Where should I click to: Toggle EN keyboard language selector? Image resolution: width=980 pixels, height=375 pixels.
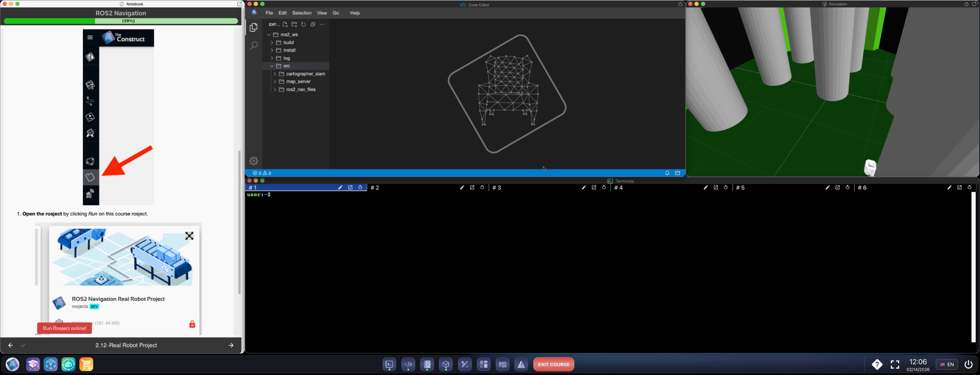(x=947, y=365)
